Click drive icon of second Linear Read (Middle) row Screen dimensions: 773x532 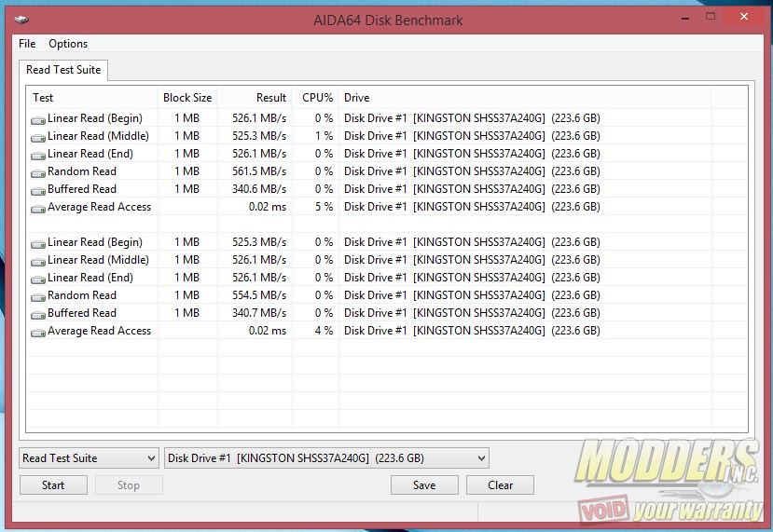pos(38,262)
